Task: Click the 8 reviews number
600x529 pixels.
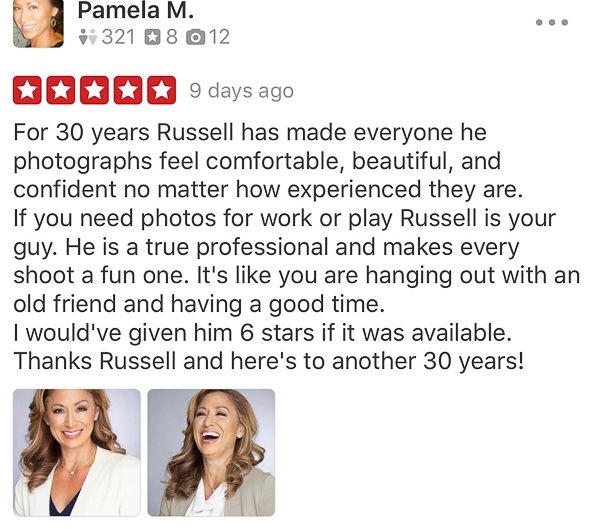Action: pos(172,37)
